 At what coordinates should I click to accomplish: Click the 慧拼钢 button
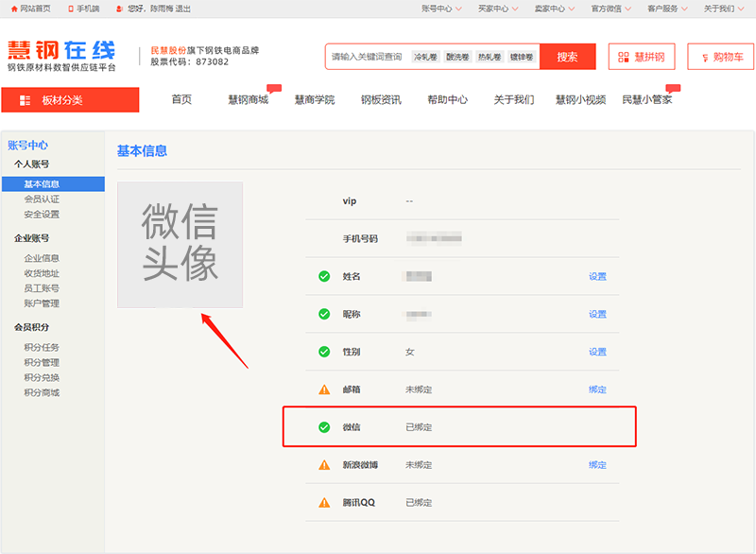[642, 57]
